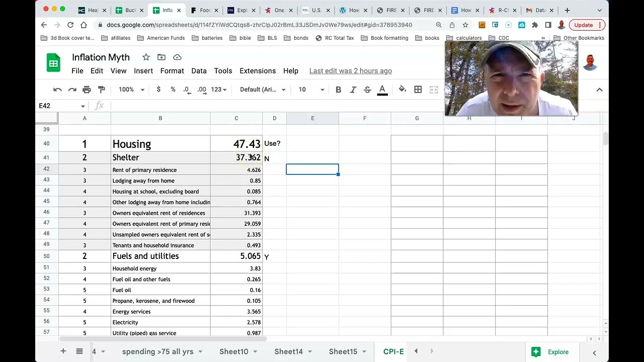Open the Insert menu

point(143,71)
